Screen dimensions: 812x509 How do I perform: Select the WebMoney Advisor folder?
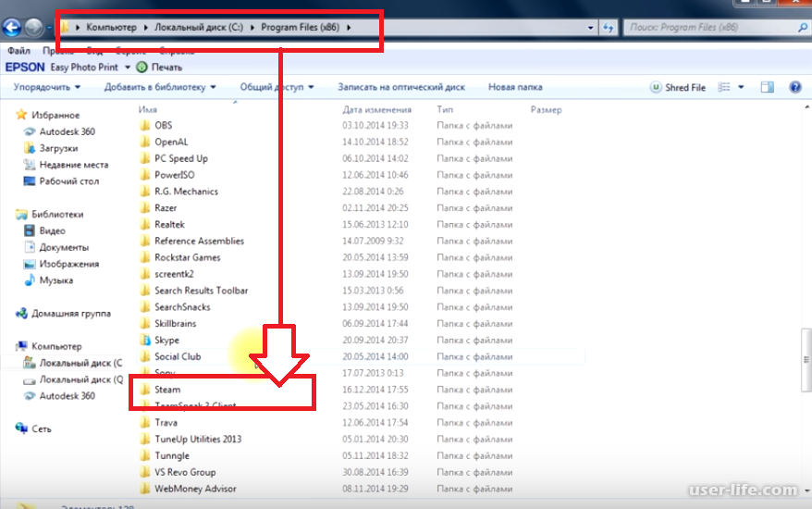[x=195, y=489]
